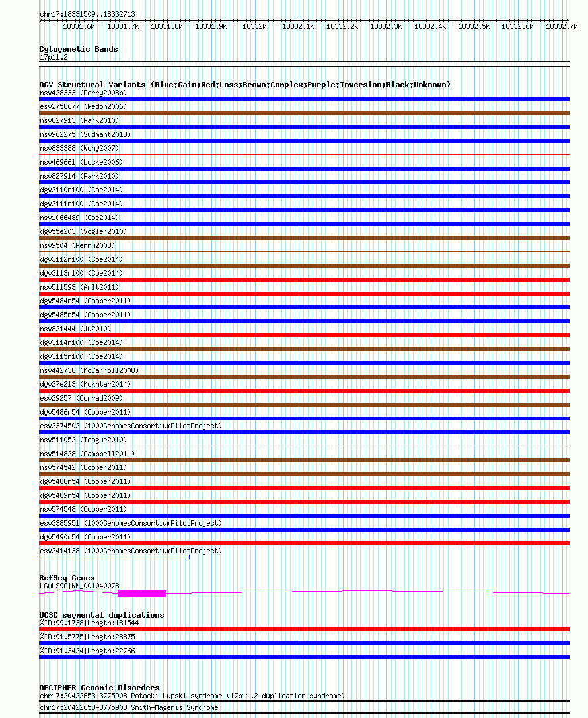Click the chr17:18331509..18332713 coordinate label

(87, 14)
